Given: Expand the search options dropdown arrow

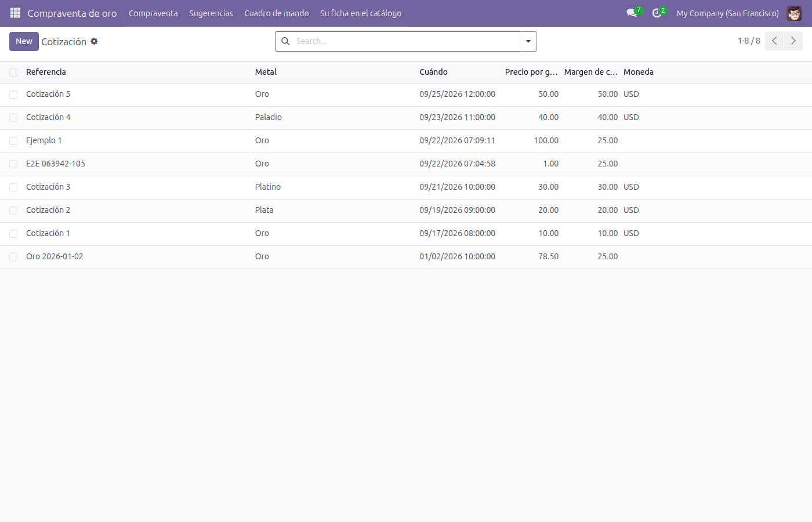Looking at the screenshot, I should pyautogui.click(x=528, y=41).
